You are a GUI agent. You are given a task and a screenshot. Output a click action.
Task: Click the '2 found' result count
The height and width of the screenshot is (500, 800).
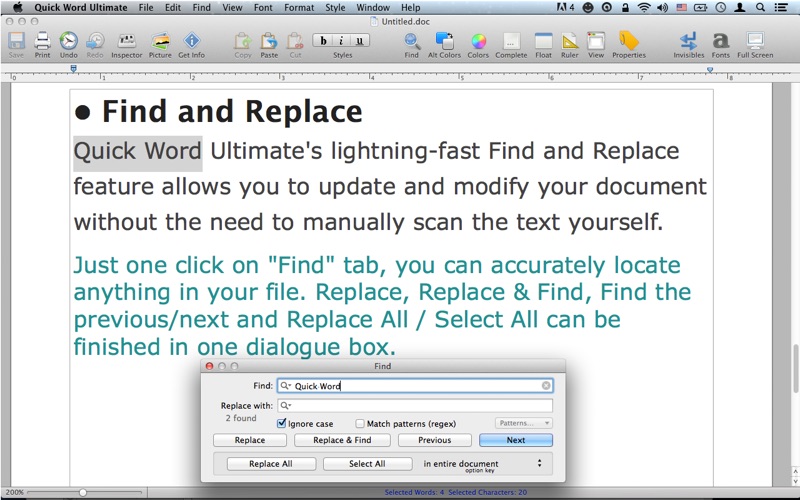pyautogui.click(x=241, y=418)
